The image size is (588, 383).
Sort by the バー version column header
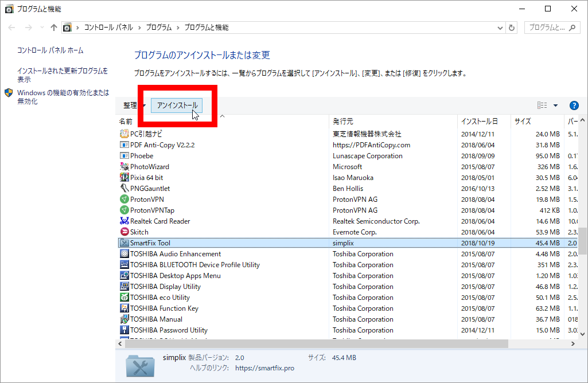click(572, 121)
